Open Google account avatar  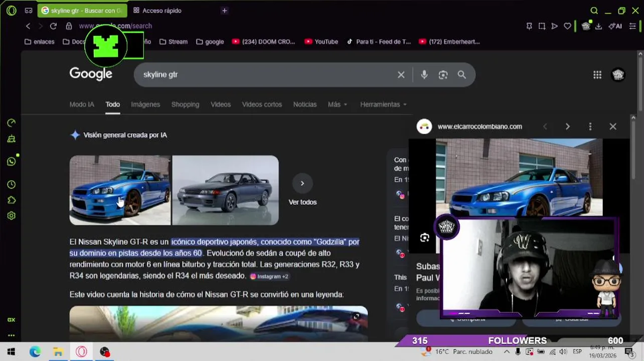point(618,75)
